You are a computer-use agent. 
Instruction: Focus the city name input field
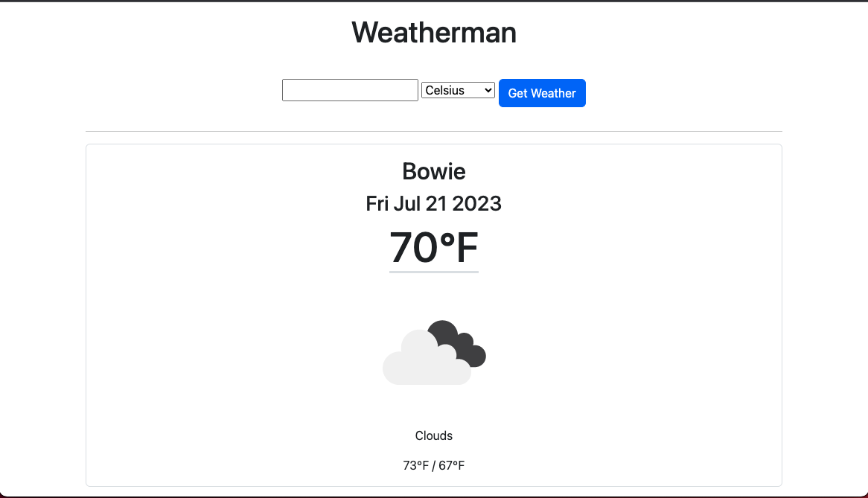pos(350,90)
